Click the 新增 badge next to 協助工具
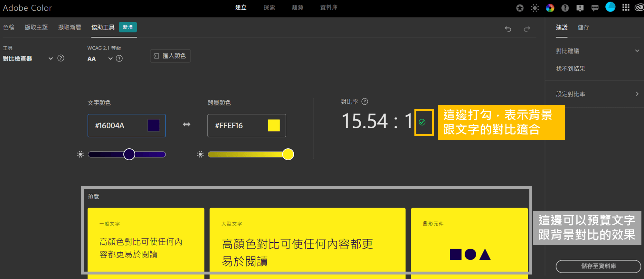Screen dimensions: 644x279 pos(128,27)
